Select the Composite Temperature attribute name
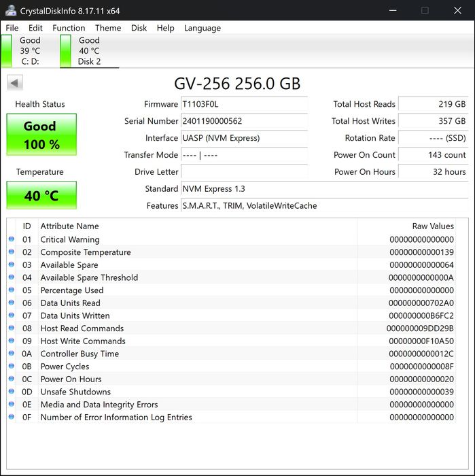The image size is (475, 476). [86, 252]
